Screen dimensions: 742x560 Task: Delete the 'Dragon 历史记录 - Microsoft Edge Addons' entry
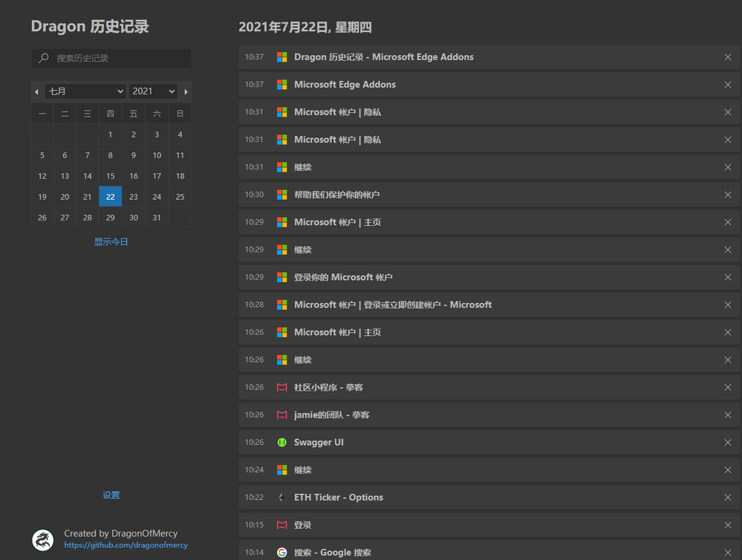click(x=727, y=57)
